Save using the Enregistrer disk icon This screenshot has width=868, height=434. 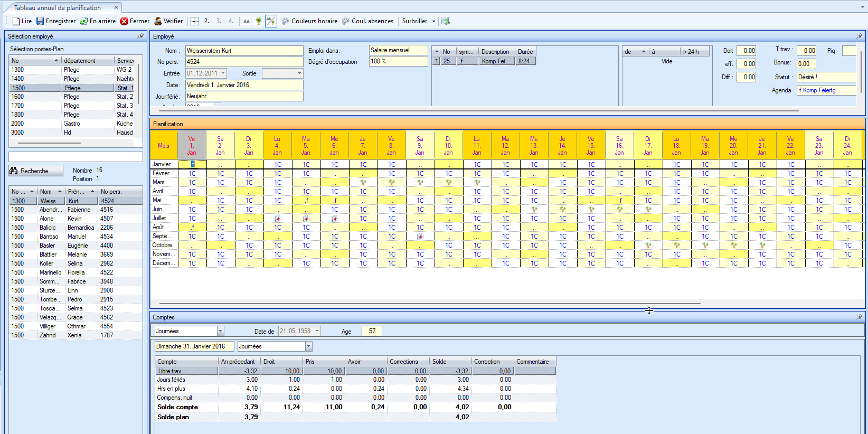[40, 21]
